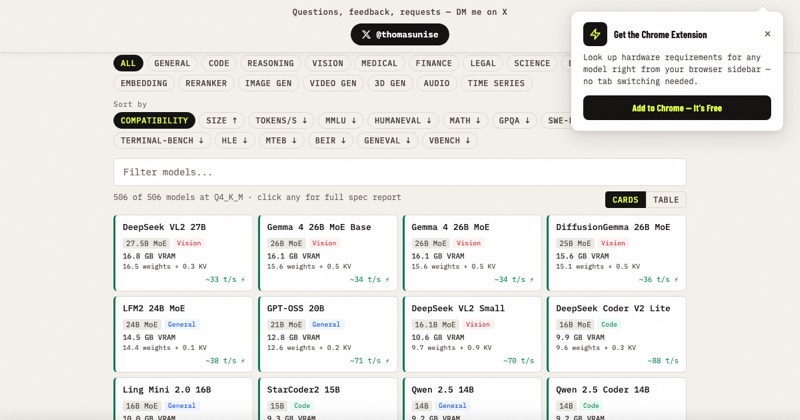
Task: Click the Filter models input field
Action: coord(399,172)
